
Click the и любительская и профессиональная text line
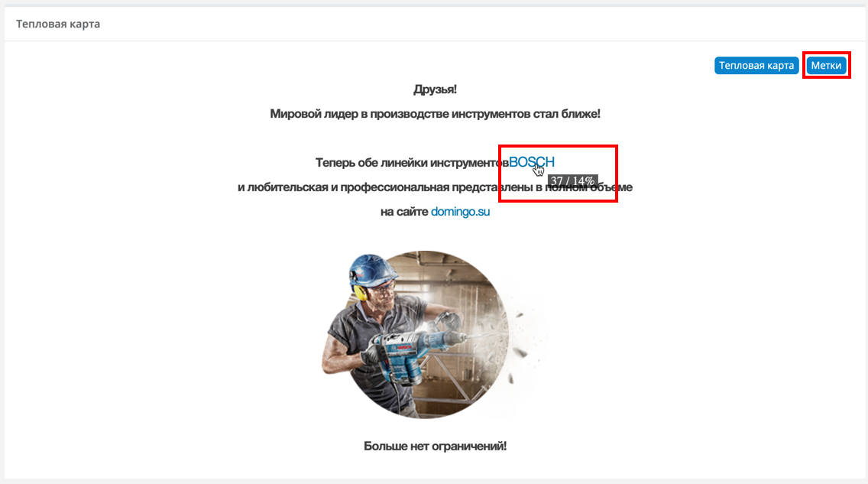[435, 187]
